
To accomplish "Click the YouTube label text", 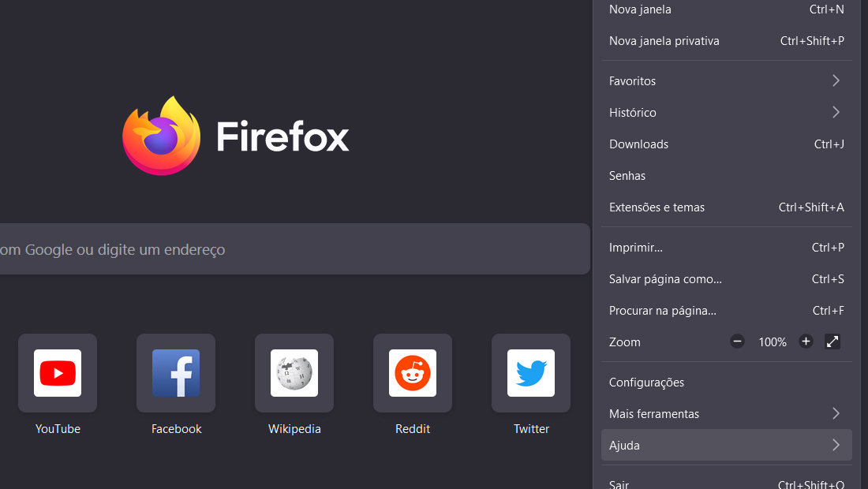I will (x=58, y=429).
